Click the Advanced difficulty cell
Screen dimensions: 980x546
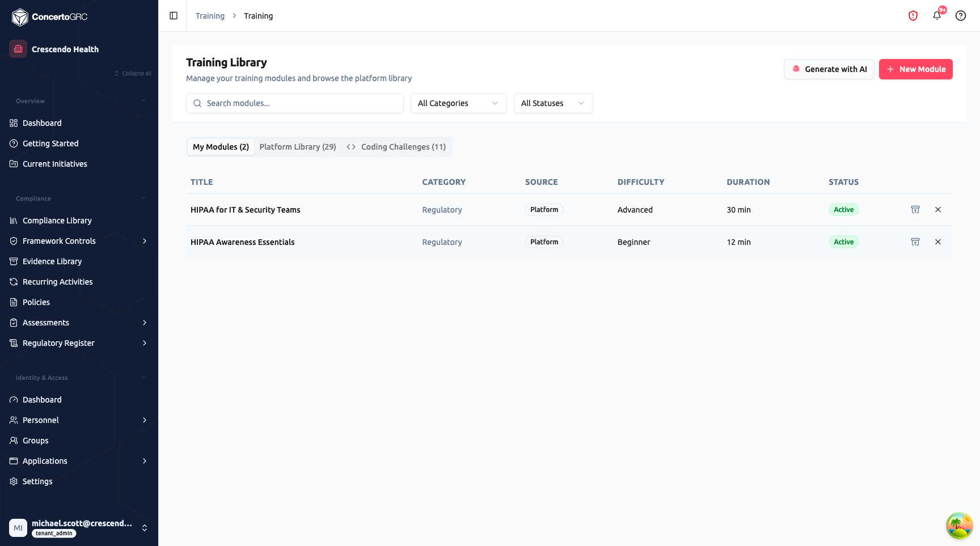coord(635,210)
